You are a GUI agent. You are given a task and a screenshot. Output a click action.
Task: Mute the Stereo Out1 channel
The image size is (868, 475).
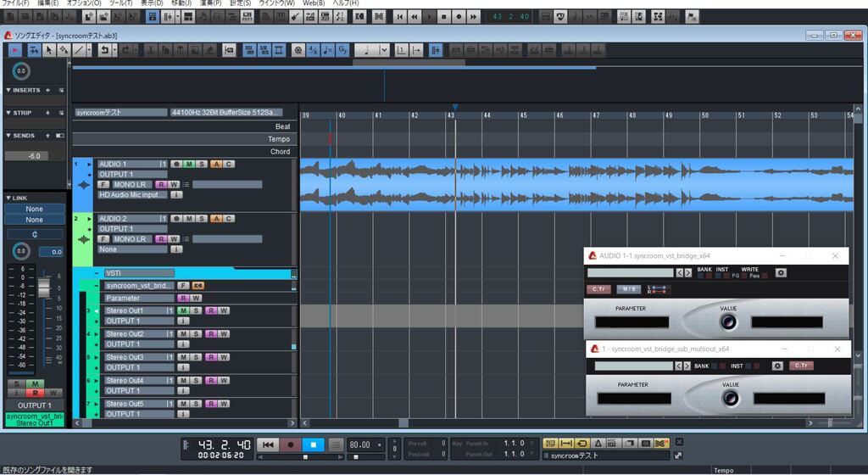pyautogui.click(x=183, y=310)
